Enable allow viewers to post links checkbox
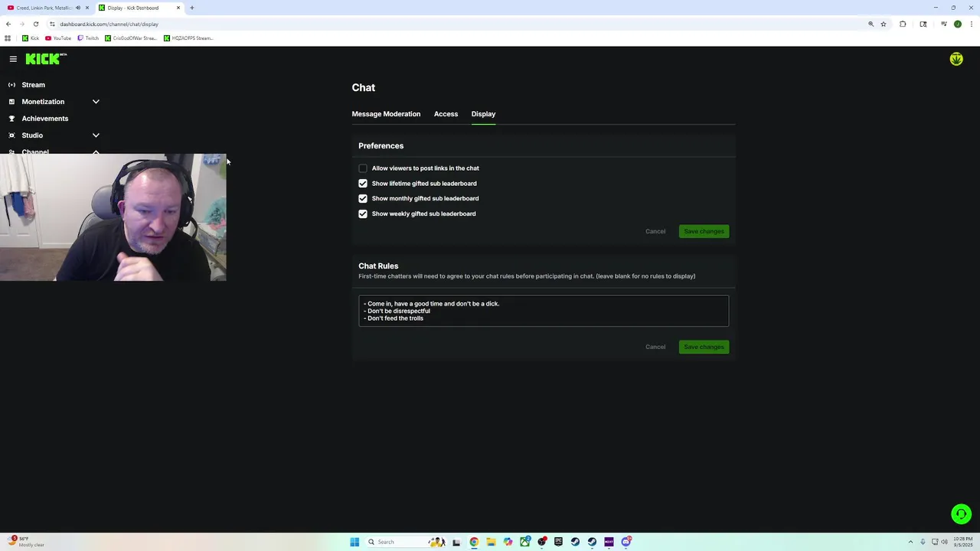Viewport: 980px width, 551px height. coord(363,168)
